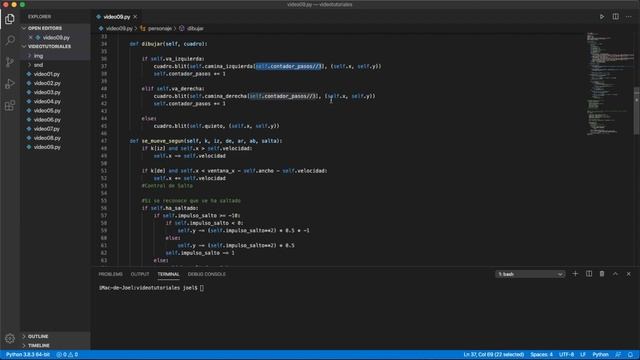Viewport: 640px width, 360px height.
Task: Switch to the Problems tab
Action: click(x=111, y=274)
